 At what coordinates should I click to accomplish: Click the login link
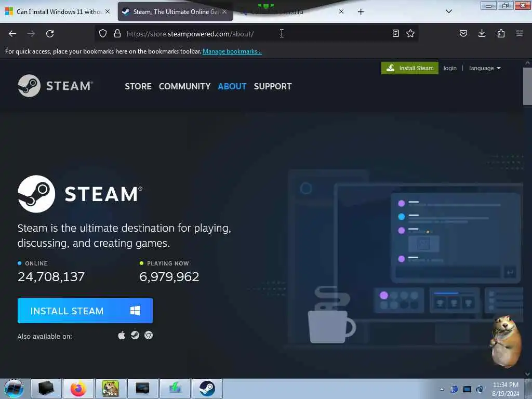pos(450,68)
